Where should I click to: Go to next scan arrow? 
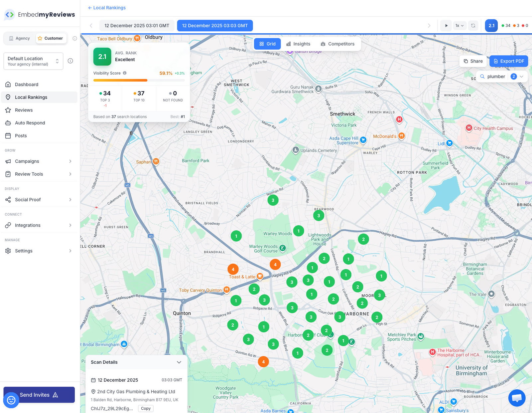tap(429, 26)
